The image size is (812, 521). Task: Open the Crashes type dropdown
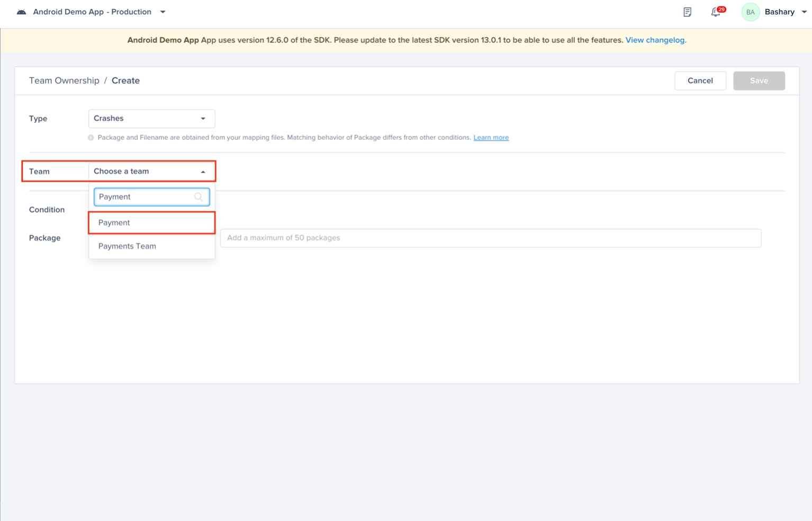[x=151, y=119]
